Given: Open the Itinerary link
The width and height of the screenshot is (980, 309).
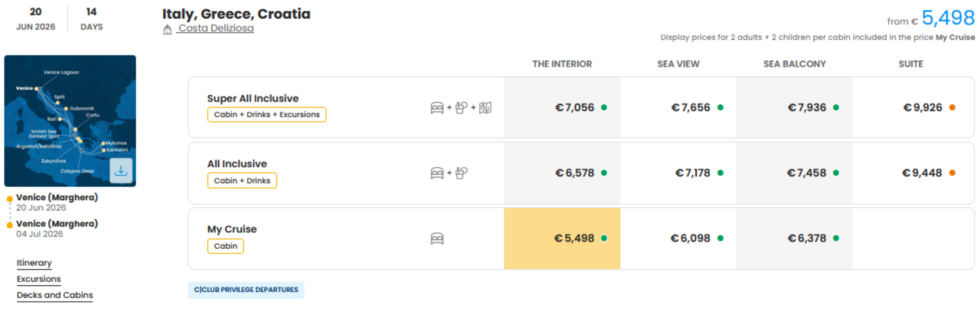Looking at the screenshot, I should click(34, 263).
